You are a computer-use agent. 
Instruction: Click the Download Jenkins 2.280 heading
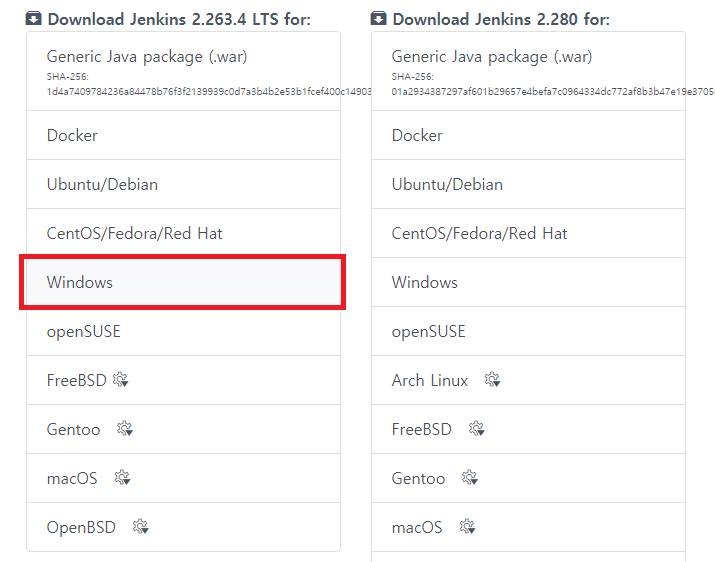501,19
